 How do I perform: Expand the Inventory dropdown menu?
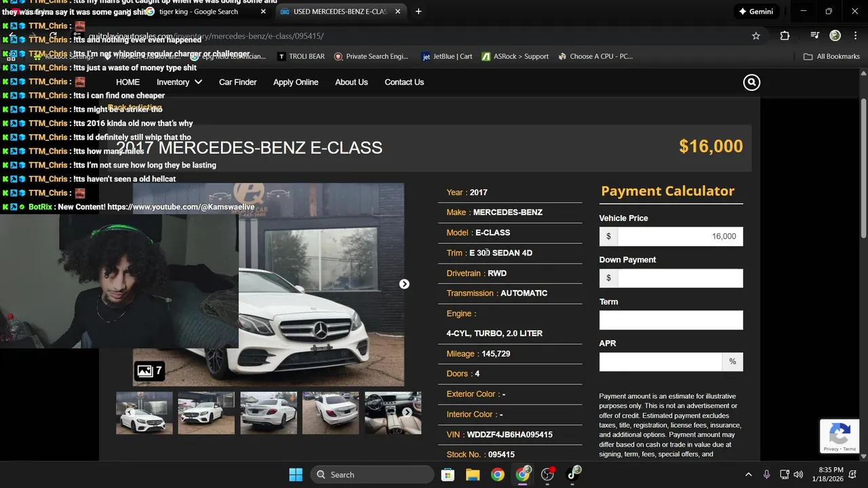point(179,82)
